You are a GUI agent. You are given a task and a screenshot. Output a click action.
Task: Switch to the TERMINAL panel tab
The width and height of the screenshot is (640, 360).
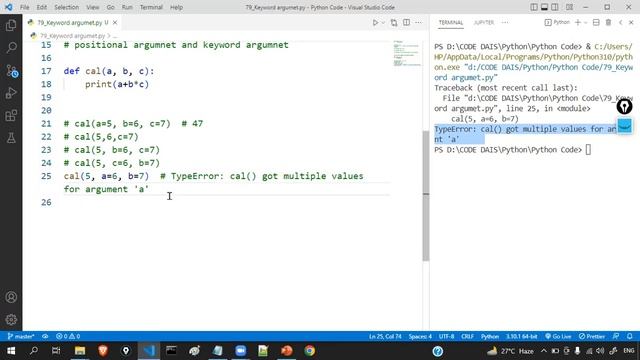point(451,23)
